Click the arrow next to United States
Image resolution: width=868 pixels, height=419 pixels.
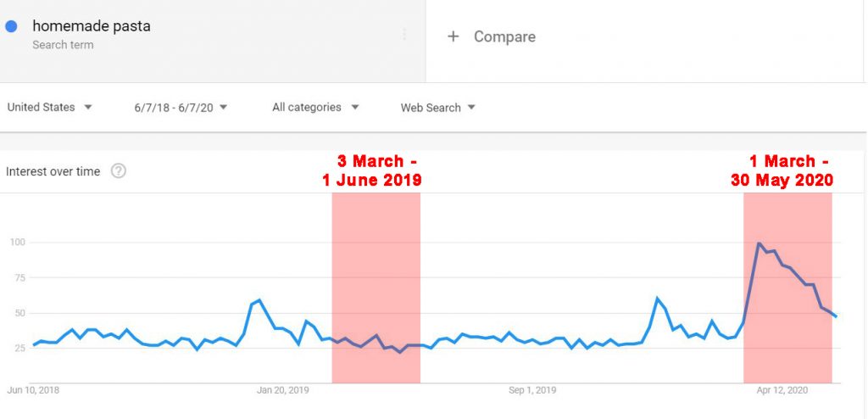pyautogui.click(x=87, y=108)
